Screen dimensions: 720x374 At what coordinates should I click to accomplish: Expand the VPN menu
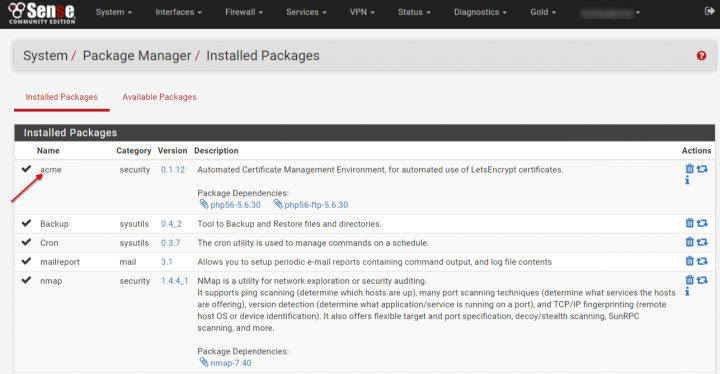coord(362,12)
